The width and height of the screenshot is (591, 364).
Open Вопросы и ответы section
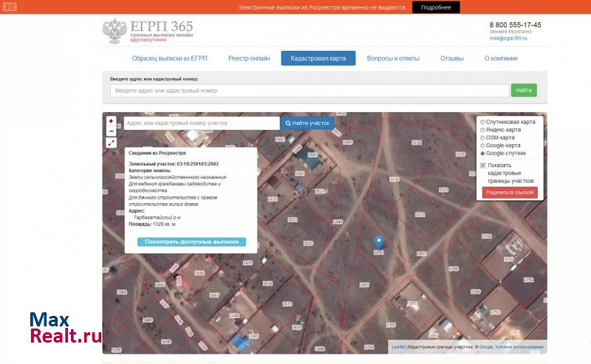pos(393,58)
